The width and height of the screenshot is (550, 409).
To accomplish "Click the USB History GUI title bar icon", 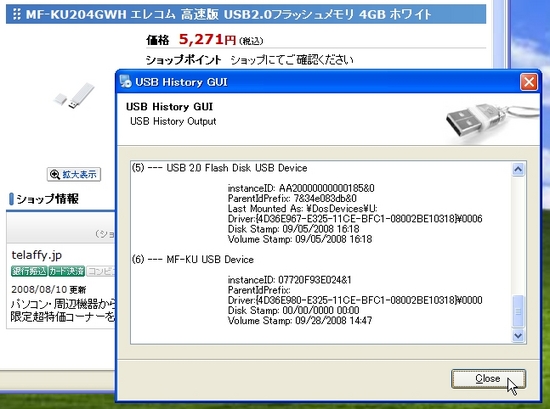I will (x=125, y=81).
